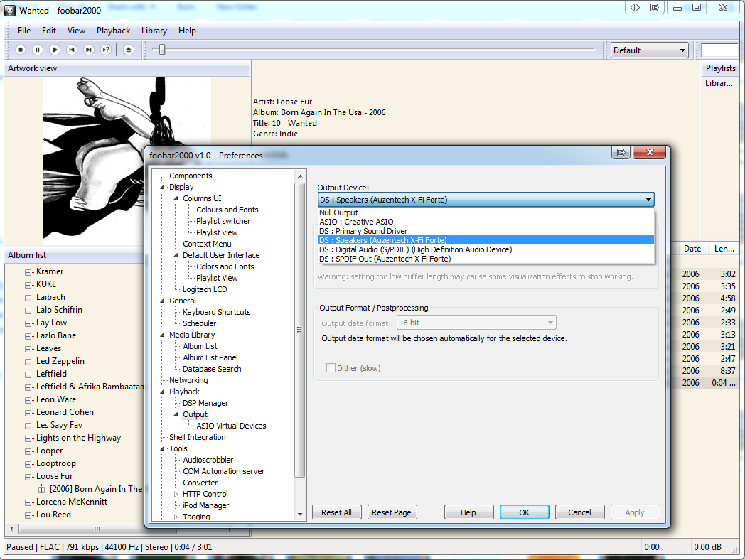This screenshot has width=745, height=560.
Task: Click the Play icon
Action: 55,50
